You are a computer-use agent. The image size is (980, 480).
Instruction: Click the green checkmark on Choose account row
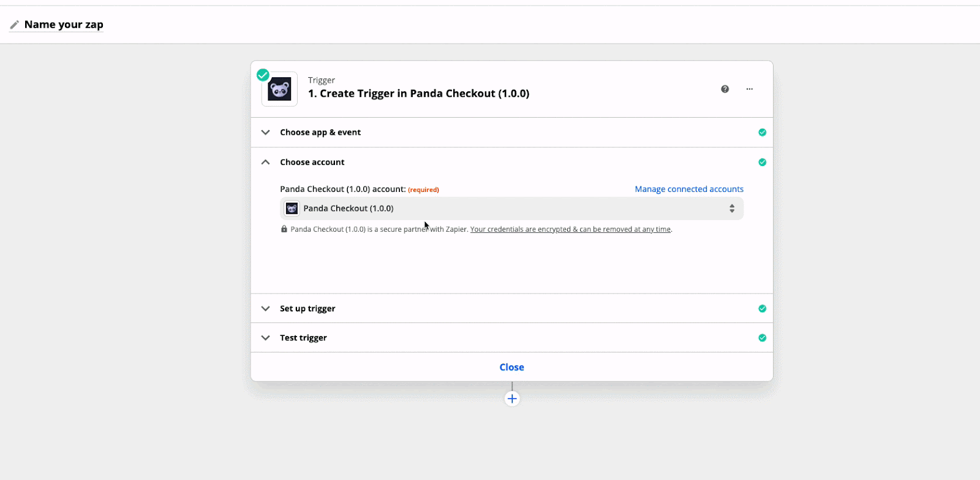coord(763,162)
